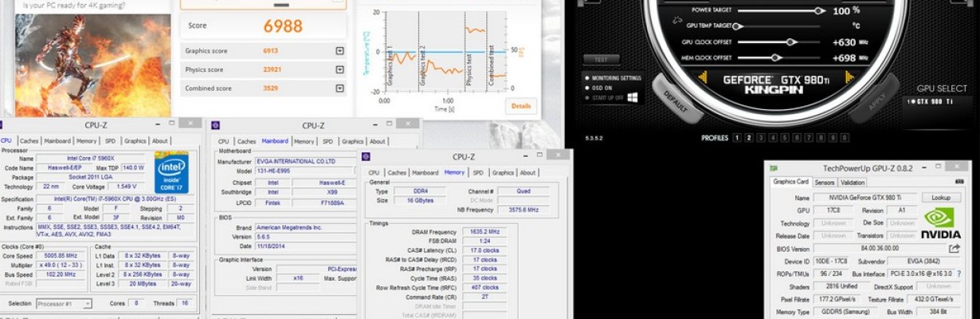Toggle Start Up Off in Precision X
Viewport: 980px width, 319px height.
tap(604, 97)
